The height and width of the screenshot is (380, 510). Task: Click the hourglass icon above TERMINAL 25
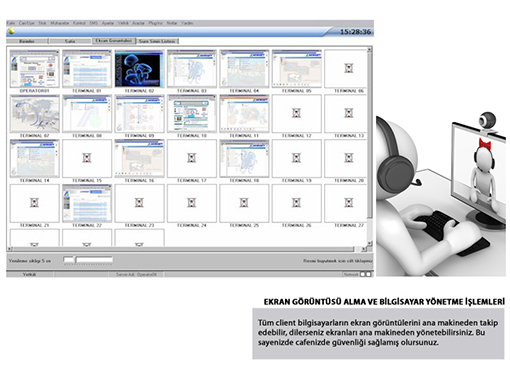244,203
